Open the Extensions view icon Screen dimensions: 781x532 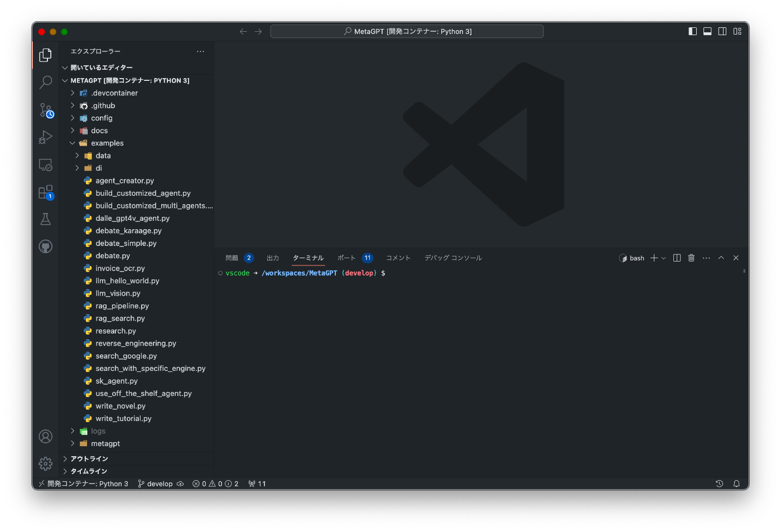click(46, 192)
